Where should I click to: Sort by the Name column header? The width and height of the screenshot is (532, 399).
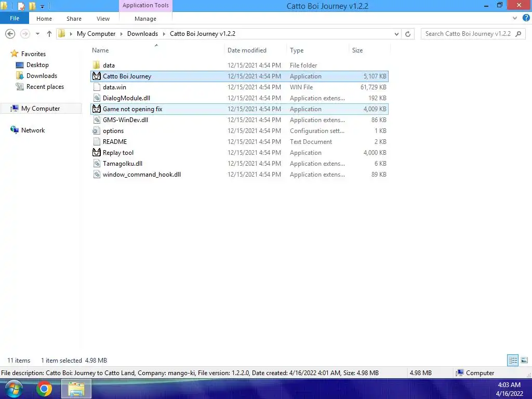[x=100, y=50]
